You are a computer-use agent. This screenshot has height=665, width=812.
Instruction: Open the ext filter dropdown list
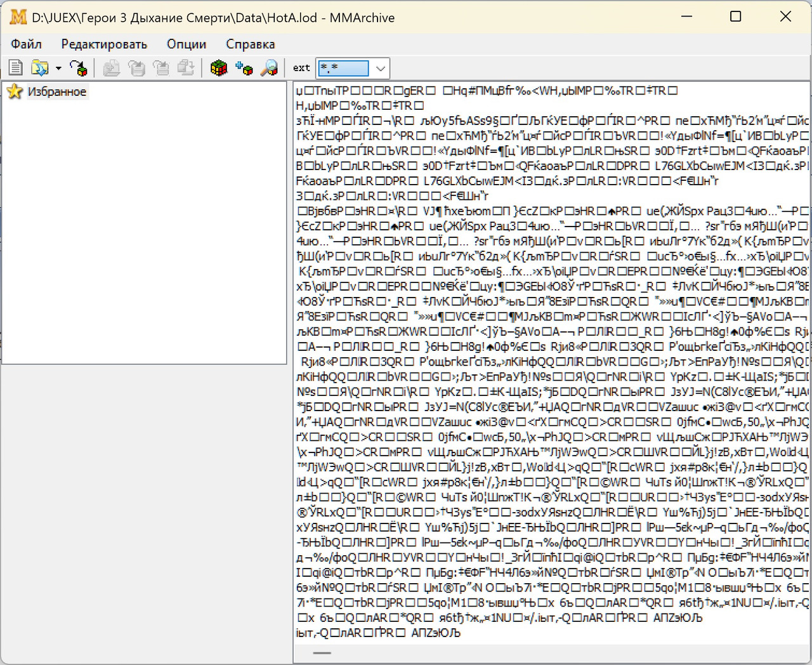381,68
